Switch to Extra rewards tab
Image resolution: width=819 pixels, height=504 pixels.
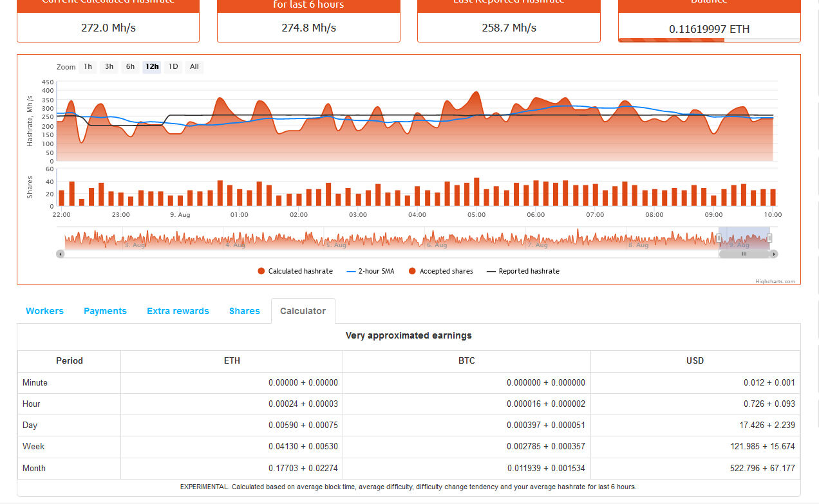click(178, 311)
